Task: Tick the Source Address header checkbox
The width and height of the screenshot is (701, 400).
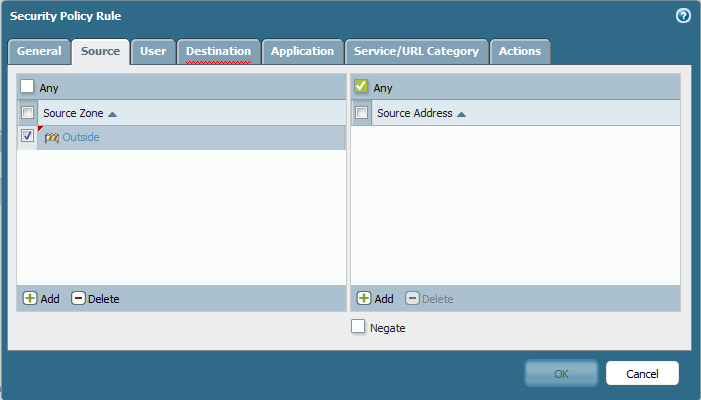Action: point(362,113)
